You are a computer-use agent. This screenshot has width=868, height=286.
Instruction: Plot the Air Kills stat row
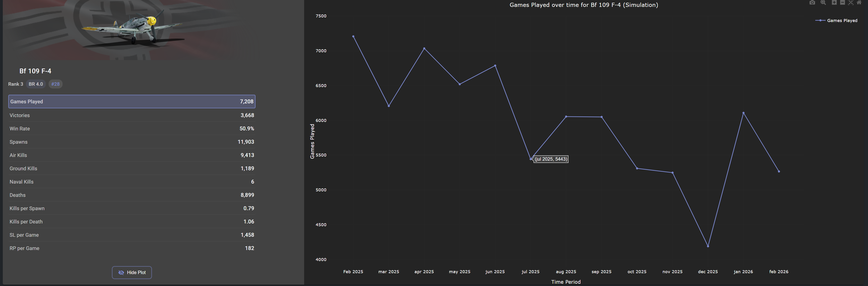(x=132, y=155)
